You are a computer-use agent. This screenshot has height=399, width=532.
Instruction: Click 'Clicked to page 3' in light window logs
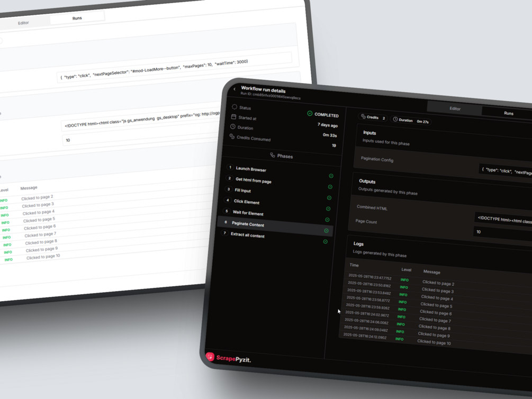[38, 205]
